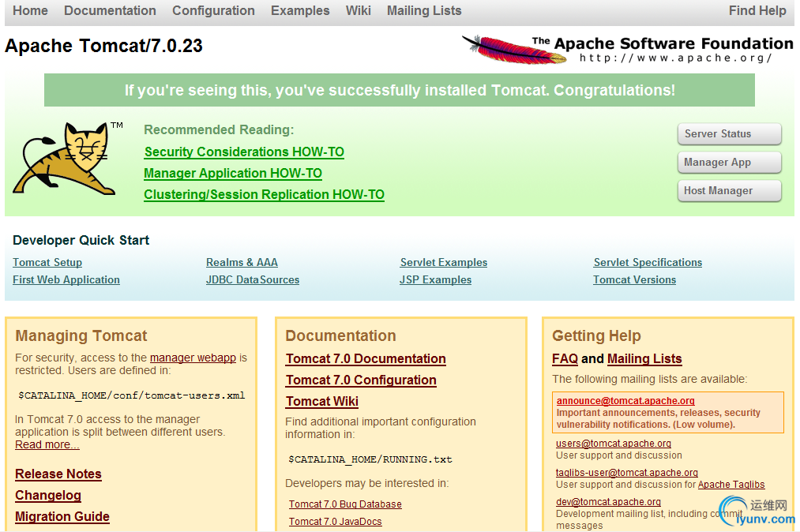This screenshot has height=532, width=800.
Task: Open Mailing Lists in the navigation bar
Action: [x=424, y=11]
